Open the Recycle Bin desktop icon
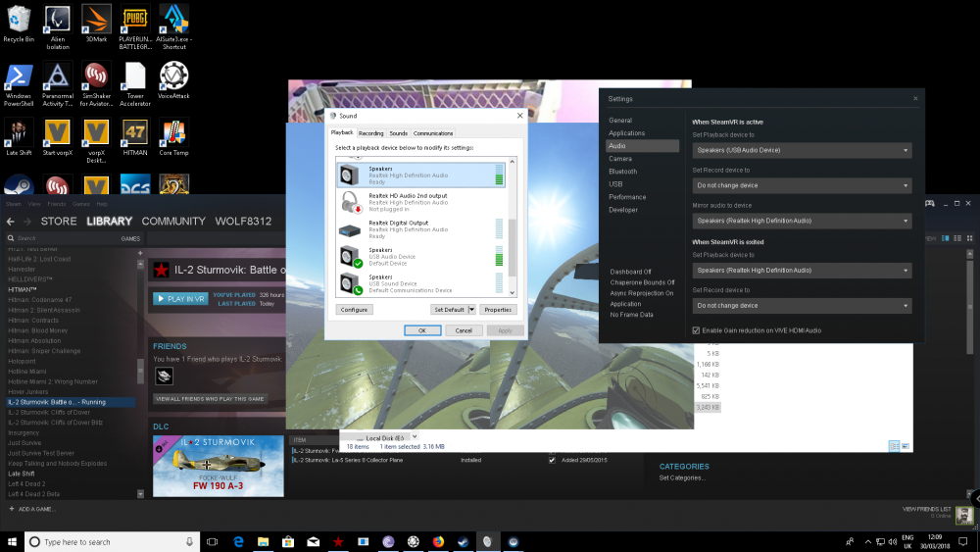This screenshot has height=552, width=980. (19, 24)
